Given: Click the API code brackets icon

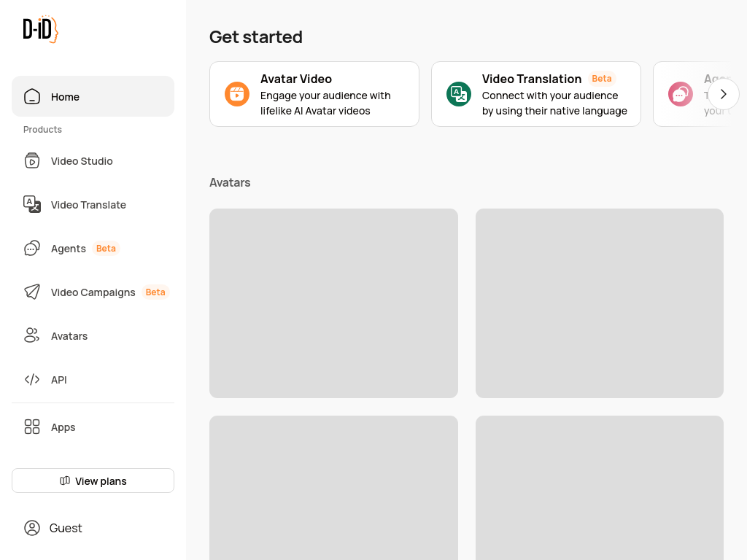Looking at the screenshot, I should click(x=32, y=380).
